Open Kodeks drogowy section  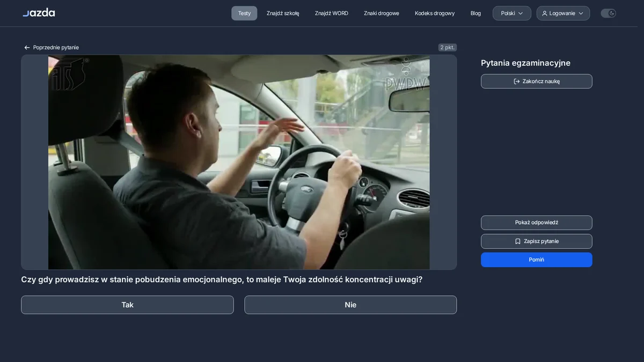point(435,13)
